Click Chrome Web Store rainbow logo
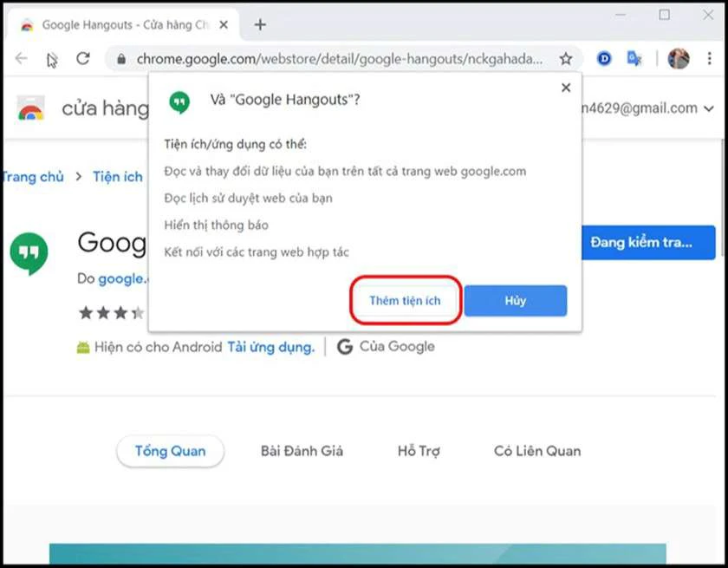The height and width of the screenshot is (568, 728). (x=30, y=108)
